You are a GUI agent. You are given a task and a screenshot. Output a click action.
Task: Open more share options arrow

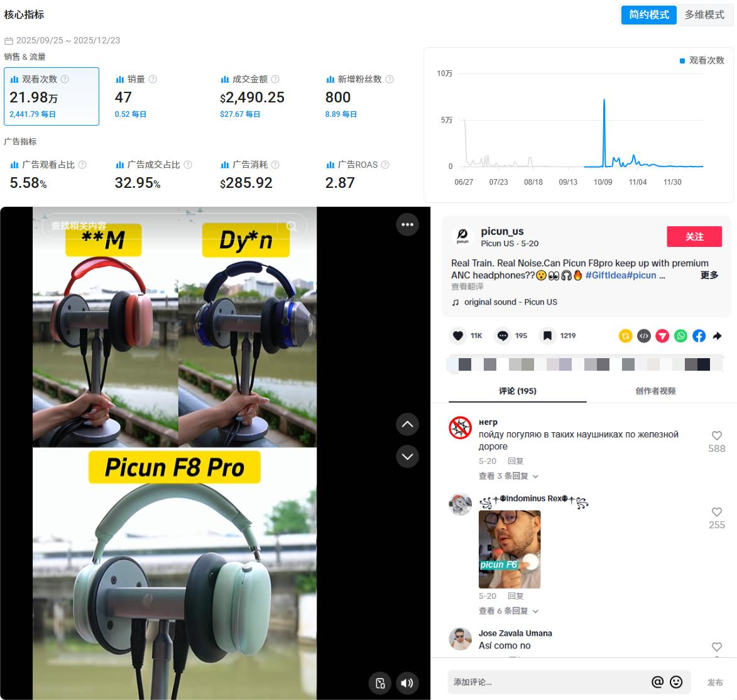point(717,336)
